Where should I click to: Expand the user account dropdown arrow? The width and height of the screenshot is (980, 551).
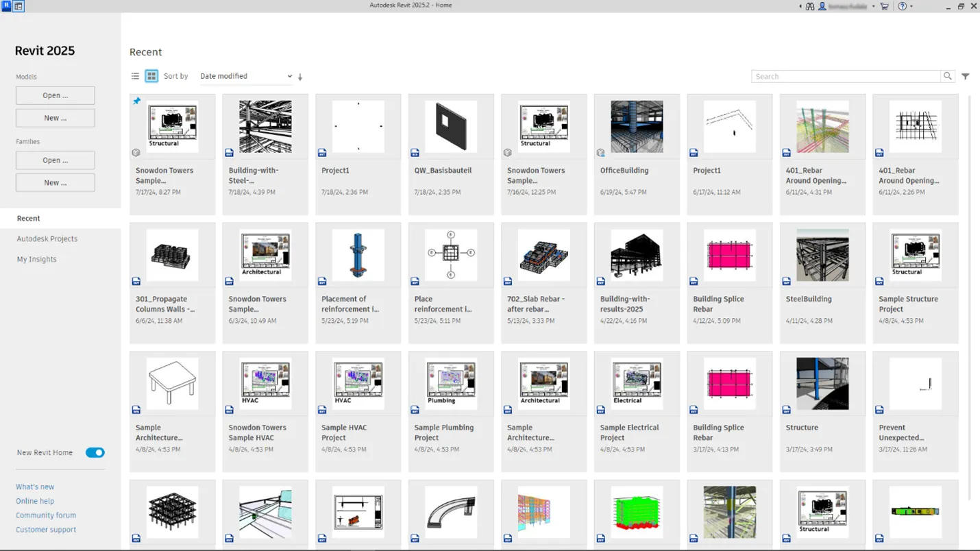tap(873, 6)
